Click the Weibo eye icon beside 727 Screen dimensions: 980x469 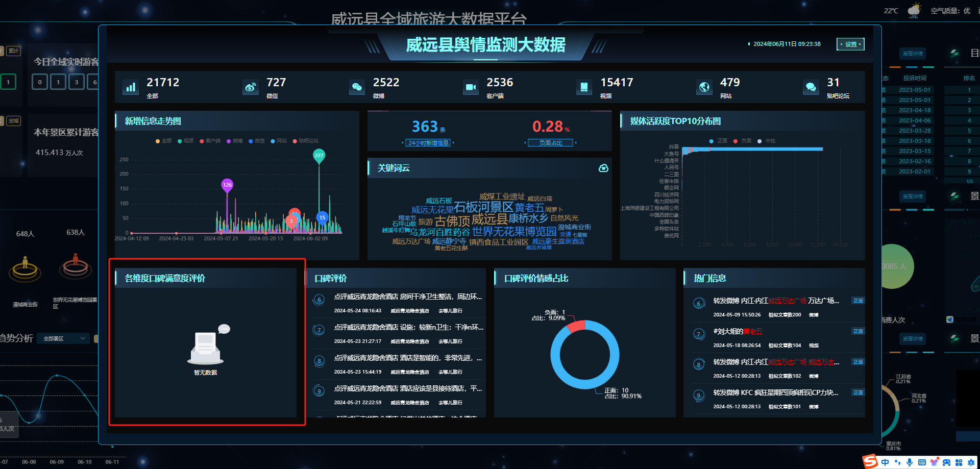tap(250, 87)
